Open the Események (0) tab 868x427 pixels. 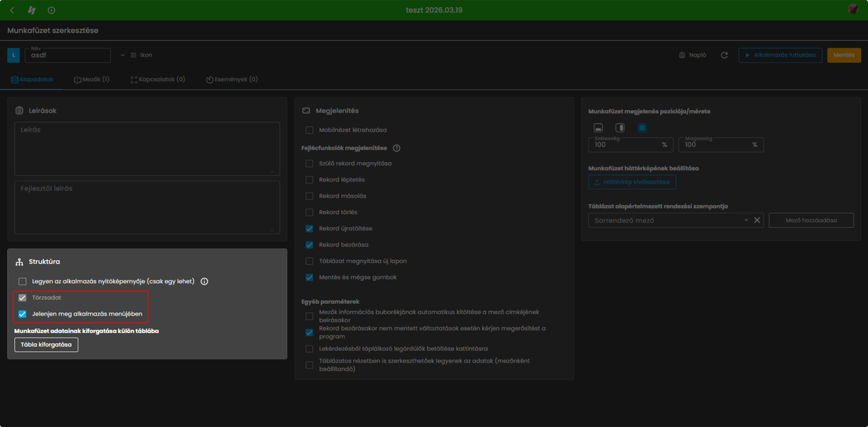coord(232,80)
